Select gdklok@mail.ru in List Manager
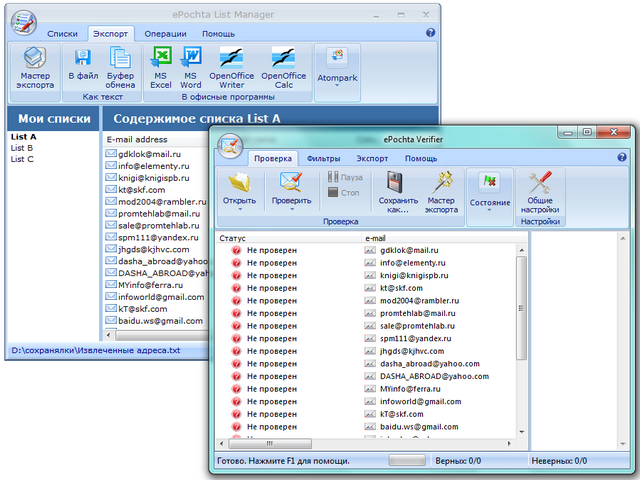This screenshot has width=640, height=480. [x=149, y=154]
